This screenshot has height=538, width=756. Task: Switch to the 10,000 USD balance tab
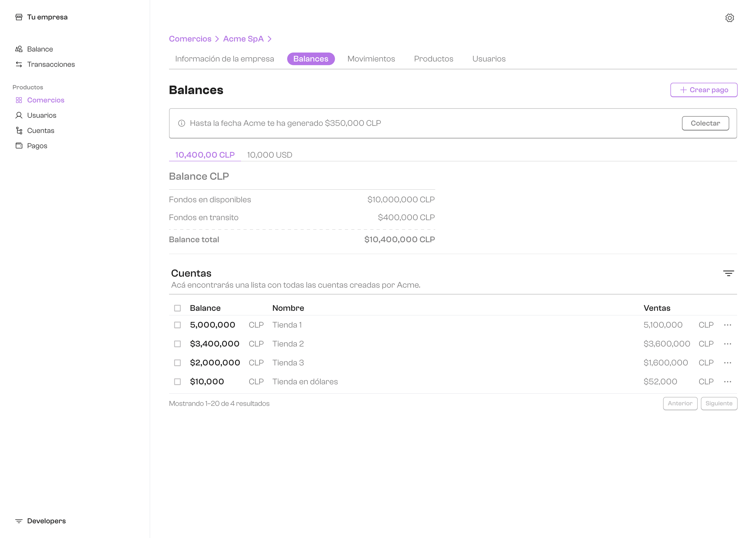[269, 155]
